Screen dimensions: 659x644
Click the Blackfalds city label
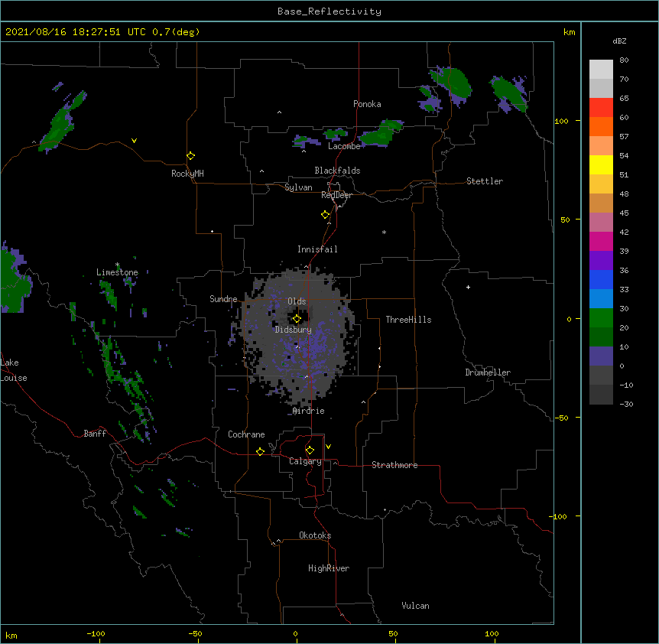coord(337,171)
